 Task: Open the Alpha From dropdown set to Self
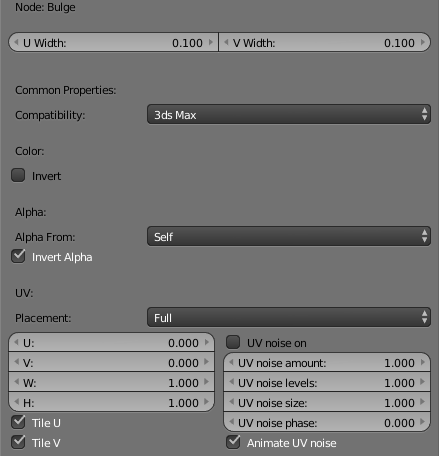pos(289,236)
